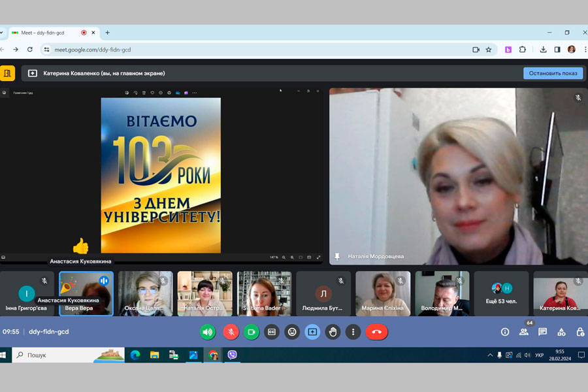
Task: Open Ещё 53 чел. tile
Action: click(x=501, y=293)
